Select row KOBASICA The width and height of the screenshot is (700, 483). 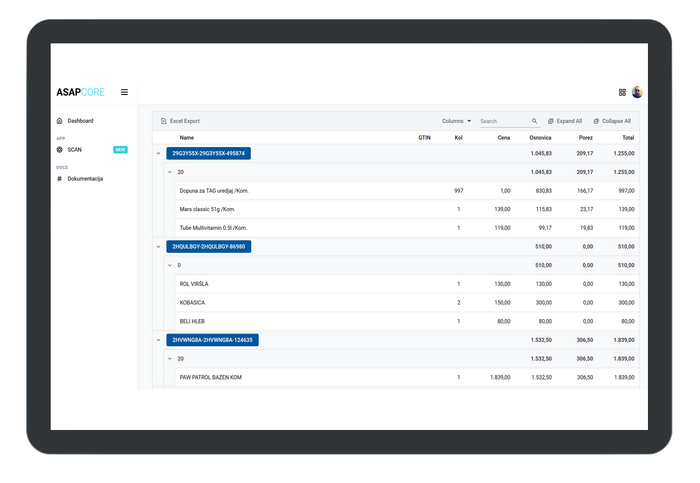[x=406, y=303]
